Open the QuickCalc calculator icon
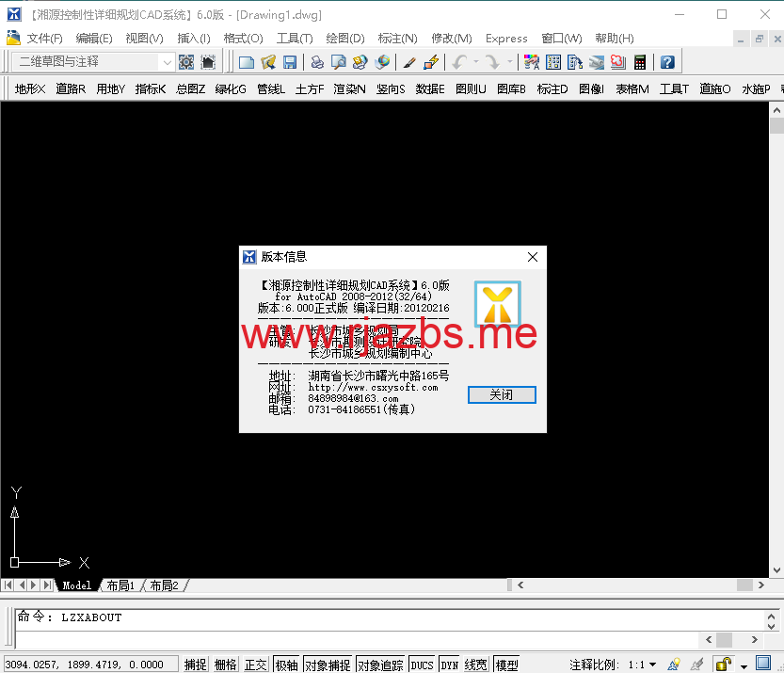 coord(640,62)
